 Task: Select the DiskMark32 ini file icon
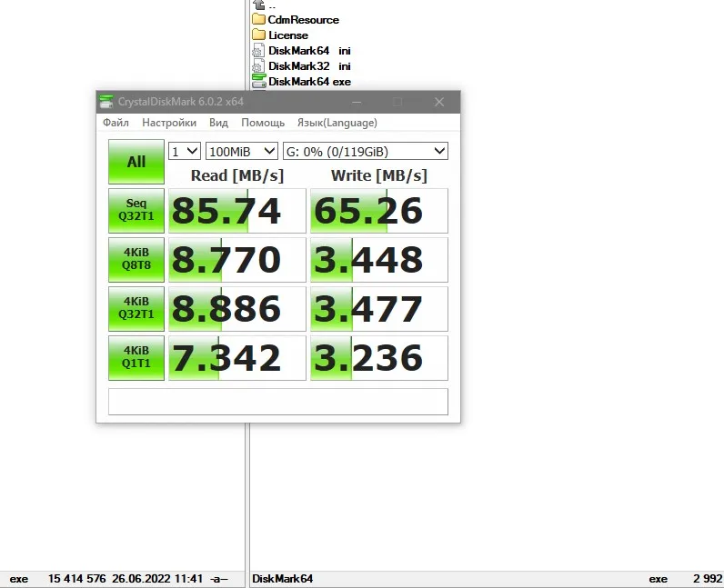coord(258,66)
